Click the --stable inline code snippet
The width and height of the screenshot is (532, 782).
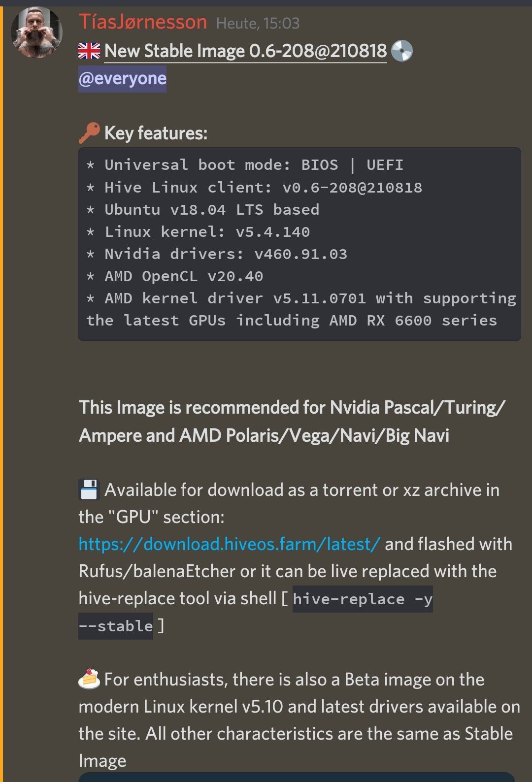(x=116, y=626)
